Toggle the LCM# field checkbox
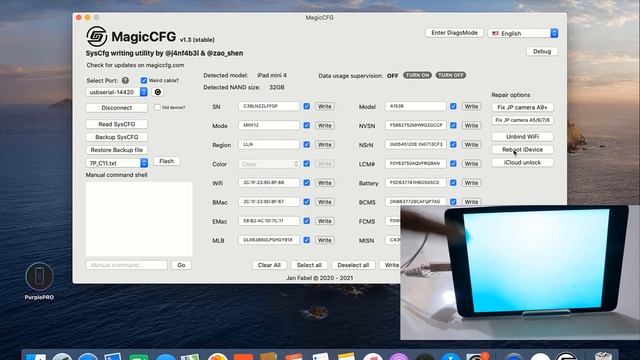The image size is (640, 360). pos(453,164)
